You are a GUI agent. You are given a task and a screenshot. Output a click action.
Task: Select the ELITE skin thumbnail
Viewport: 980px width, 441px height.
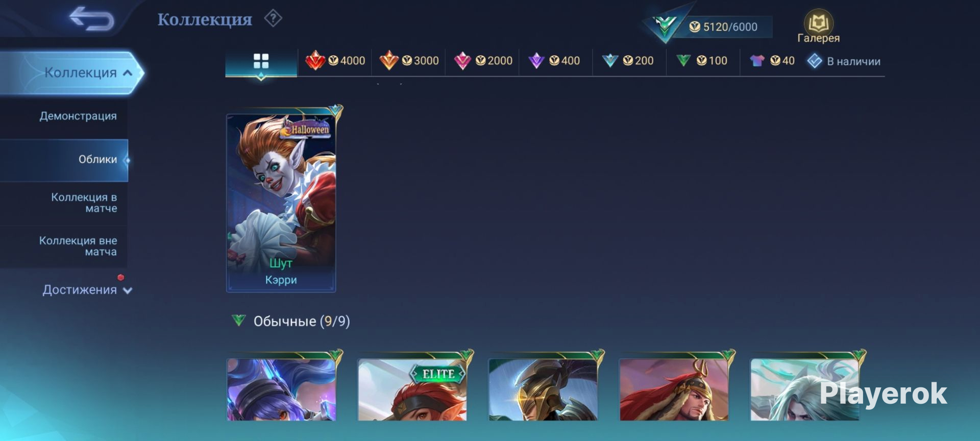pyautogui.click(x=412, y=389)
